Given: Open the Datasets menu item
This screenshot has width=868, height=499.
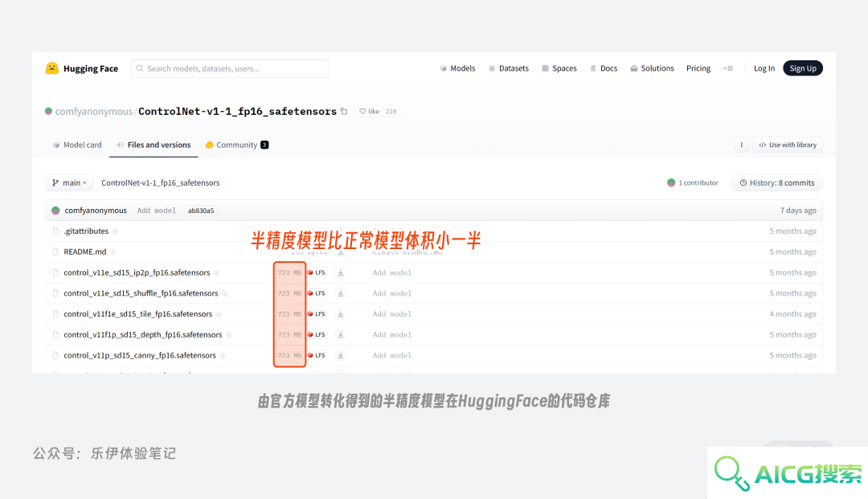Looking at the screenshot, I should pyautogui.click(x=508, y=68).
